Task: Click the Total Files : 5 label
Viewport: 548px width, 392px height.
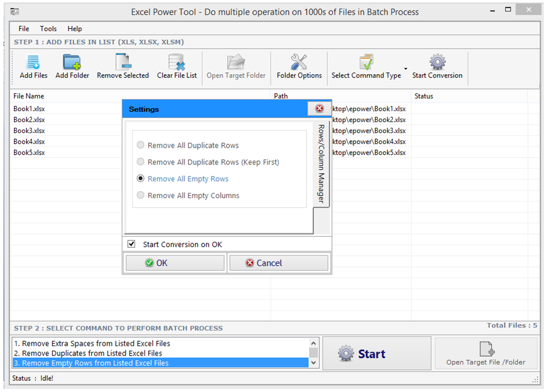Action: tap(512, 325)
